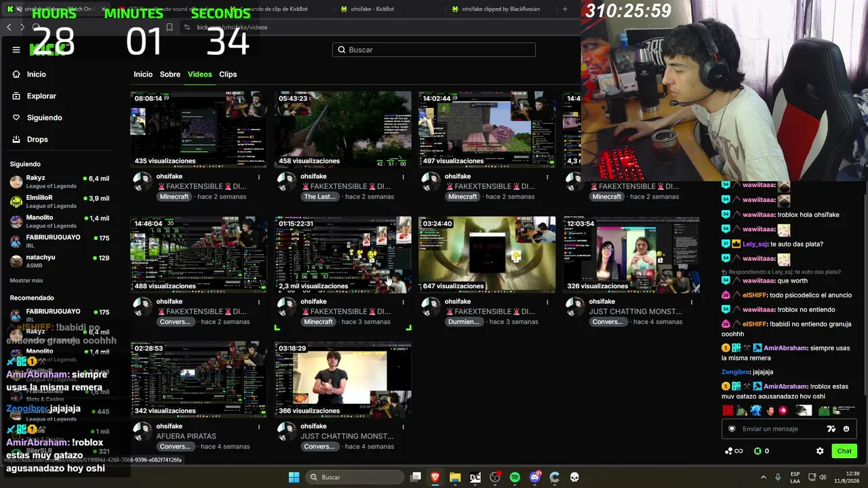Open the 'AFUERA PIRATAS' video title
This screenshot has width=868, height=488.
186,436
